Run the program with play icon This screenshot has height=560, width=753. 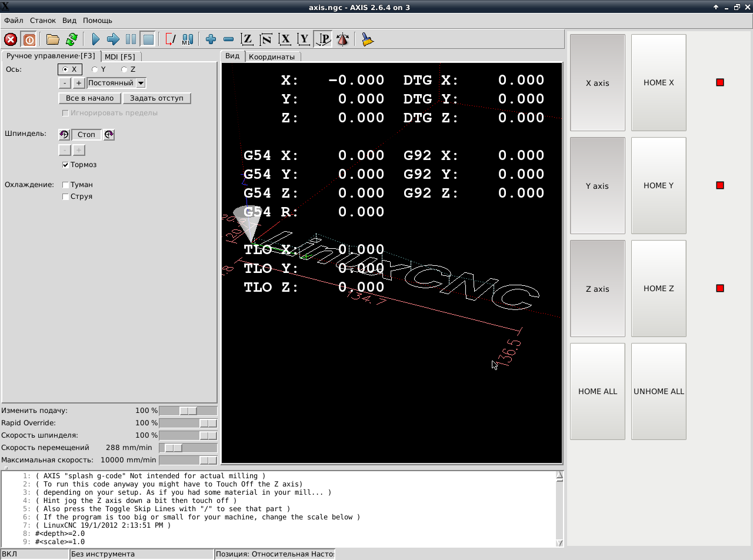pyautogui.click(x=95, y=39)
